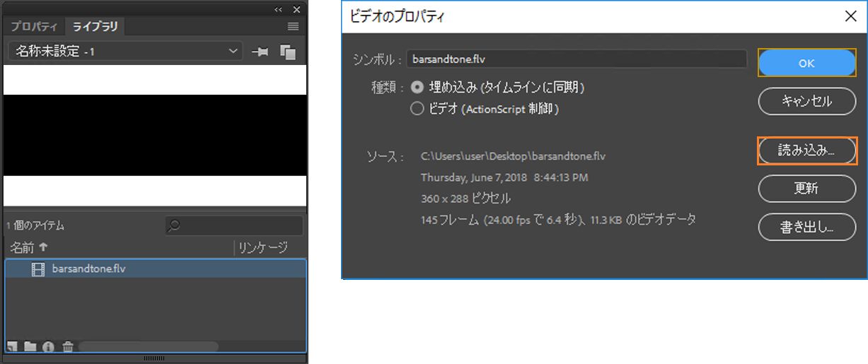The image size is (868, 364).
Task: Click the 145 フレーム video data text
Action: coord(558,220)
